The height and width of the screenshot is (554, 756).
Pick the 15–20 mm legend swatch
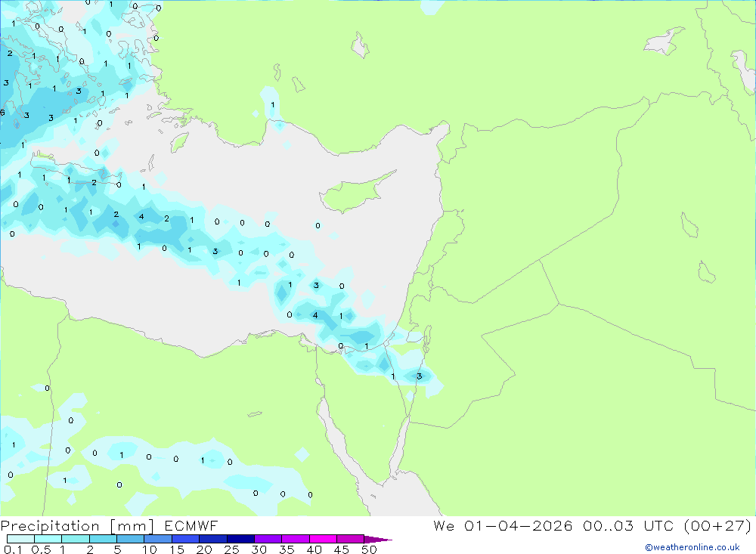[186, 539]
